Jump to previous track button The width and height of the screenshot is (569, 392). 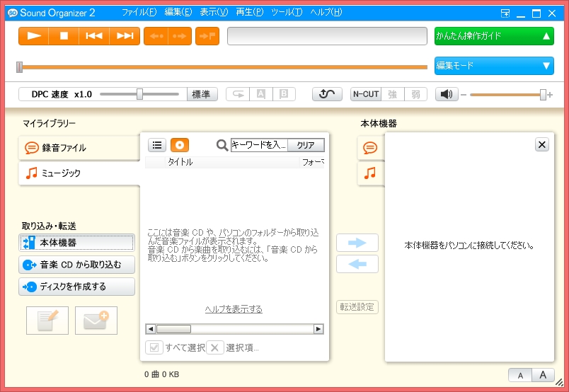pyautogui.click(x=94, y=36)
